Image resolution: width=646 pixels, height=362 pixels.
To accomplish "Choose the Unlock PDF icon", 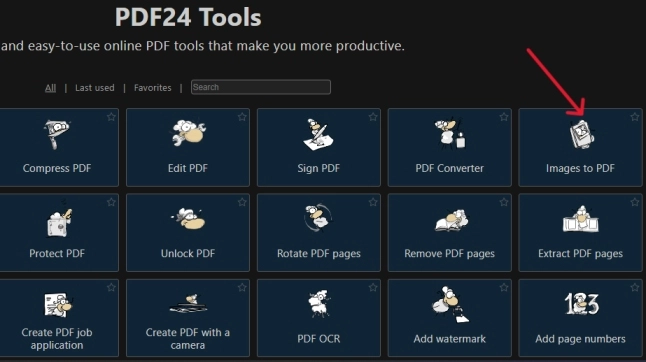I will [188, 219].
